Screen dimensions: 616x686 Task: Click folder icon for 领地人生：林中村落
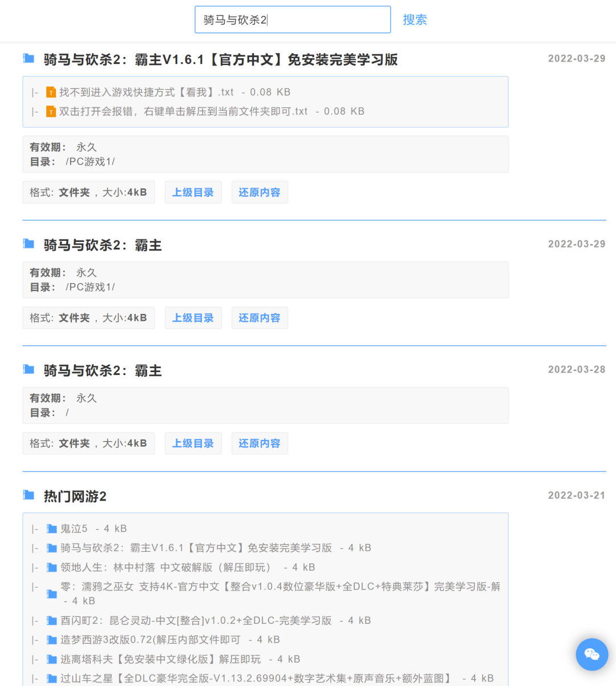[x=52, y=568]
